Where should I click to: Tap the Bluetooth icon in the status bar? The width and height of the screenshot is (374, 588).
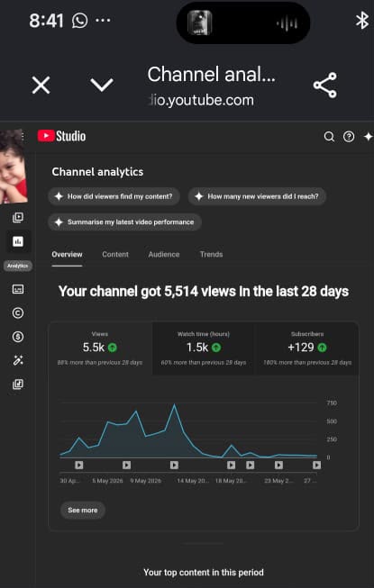[x=362, y=20]
